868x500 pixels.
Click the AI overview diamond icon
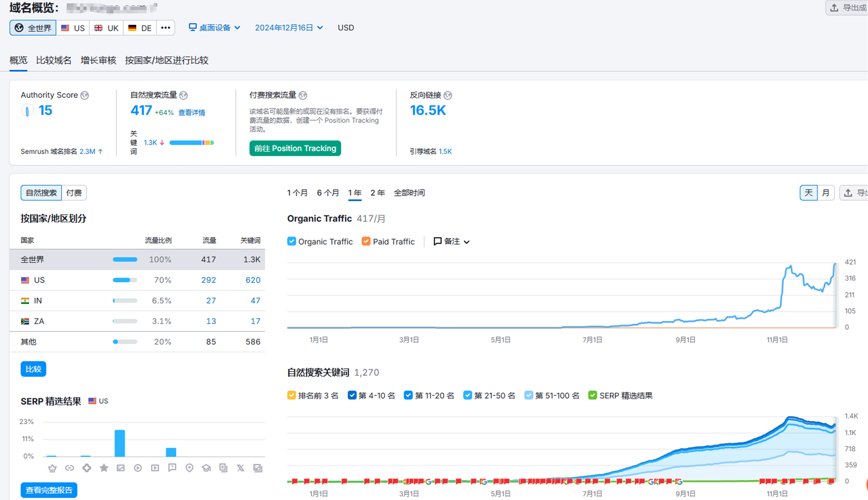point(87,468)
